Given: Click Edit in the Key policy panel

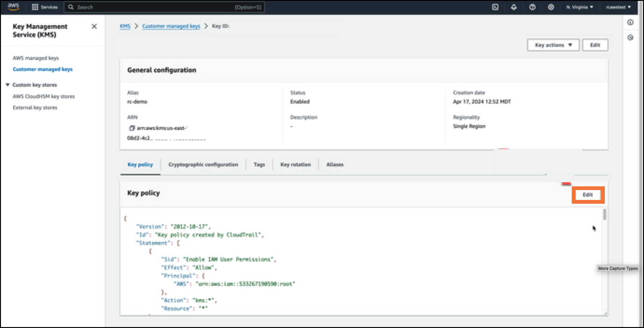Looking at the screenshot, I should point(588,195).
